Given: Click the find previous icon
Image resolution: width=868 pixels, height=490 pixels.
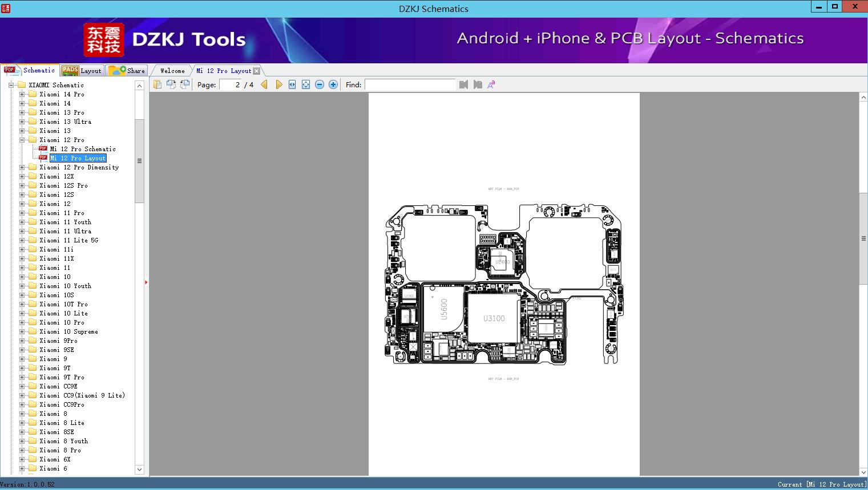Looking at the screenshot, I should coord(463,84).
